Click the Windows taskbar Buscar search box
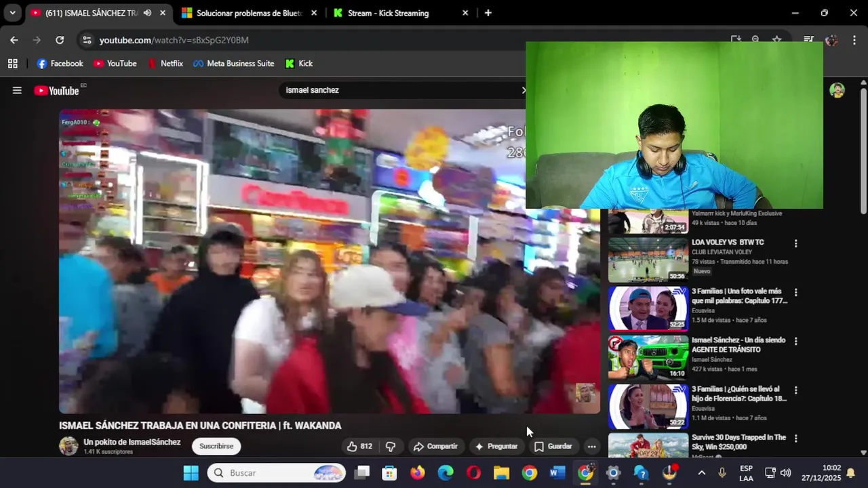Image resolution: width=868 pixels, height=488 pixels. point(277,473)
